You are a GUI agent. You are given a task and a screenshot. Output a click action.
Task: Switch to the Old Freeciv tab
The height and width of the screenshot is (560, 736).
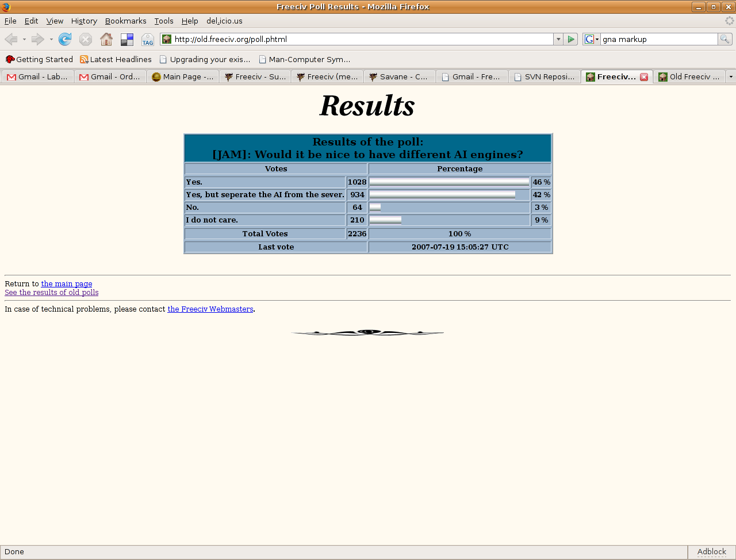tap(689, 77)
